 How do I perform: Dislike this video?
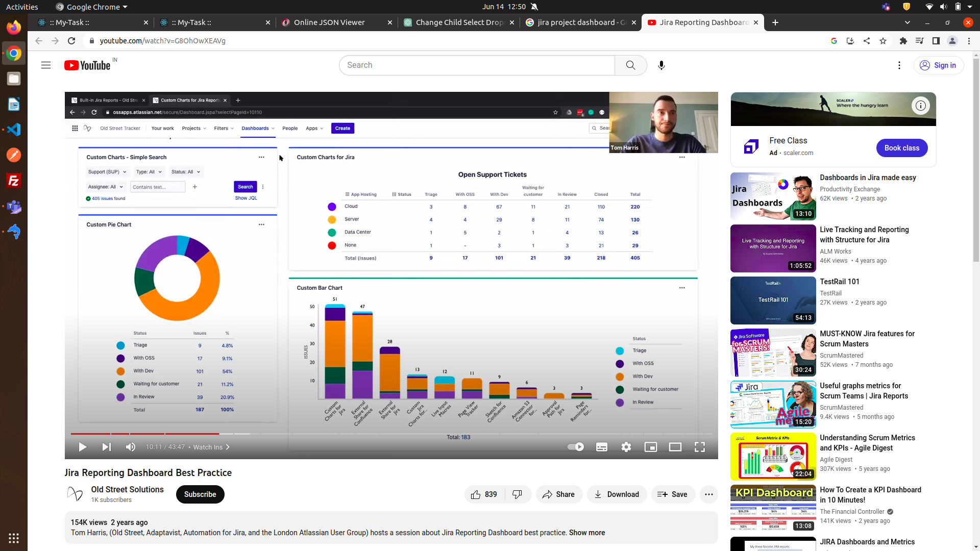pyautogui.click(x=518, y=494)
